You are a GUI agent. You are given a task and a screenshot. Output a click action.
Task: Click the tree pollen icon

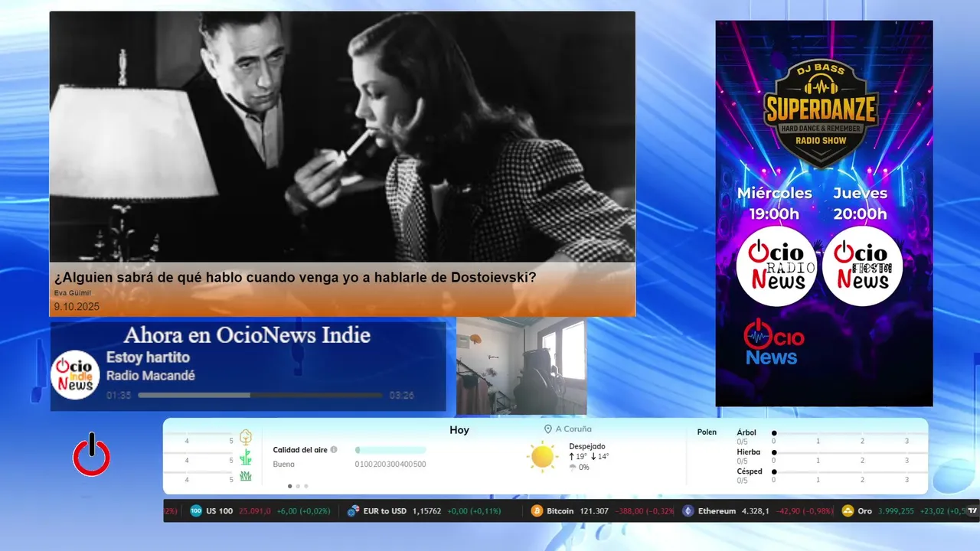[x=246, y=437]
